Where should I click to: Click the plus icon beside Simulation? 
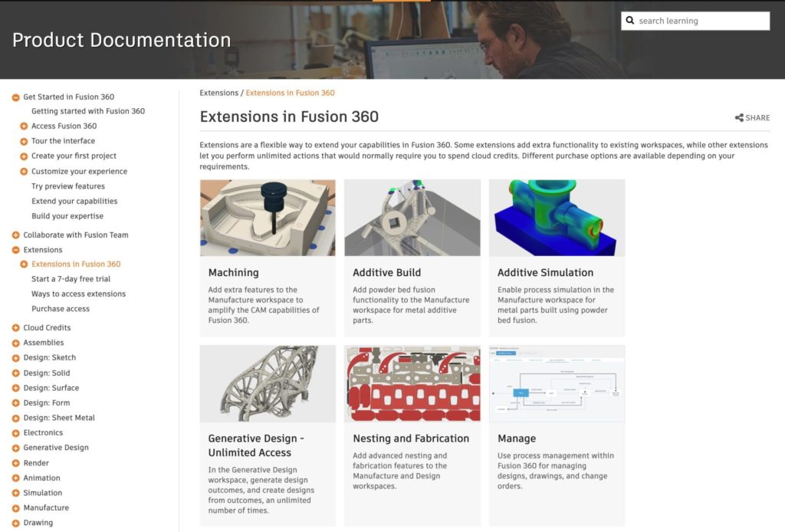(x=15, y=492)
